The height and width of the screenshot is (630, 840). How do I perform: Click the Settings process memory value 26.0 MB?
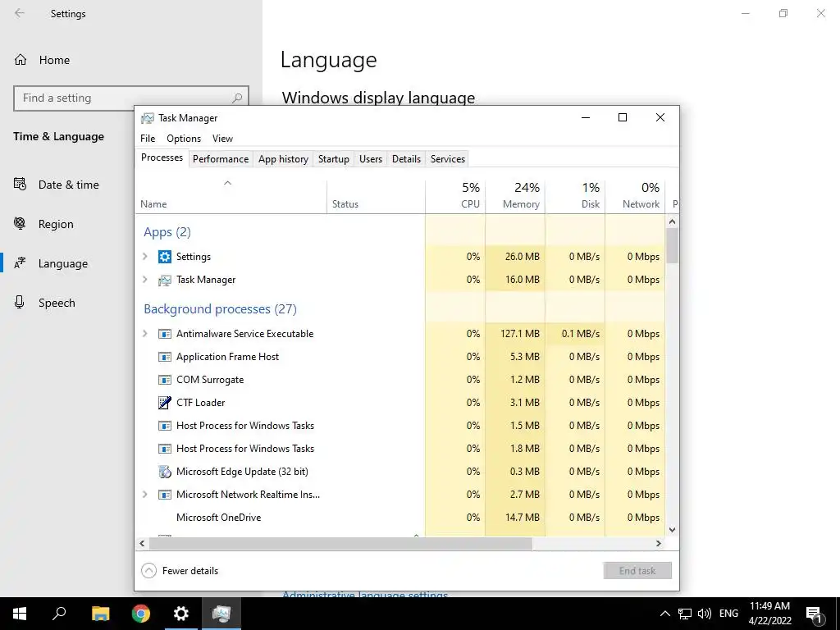(522, 257)
